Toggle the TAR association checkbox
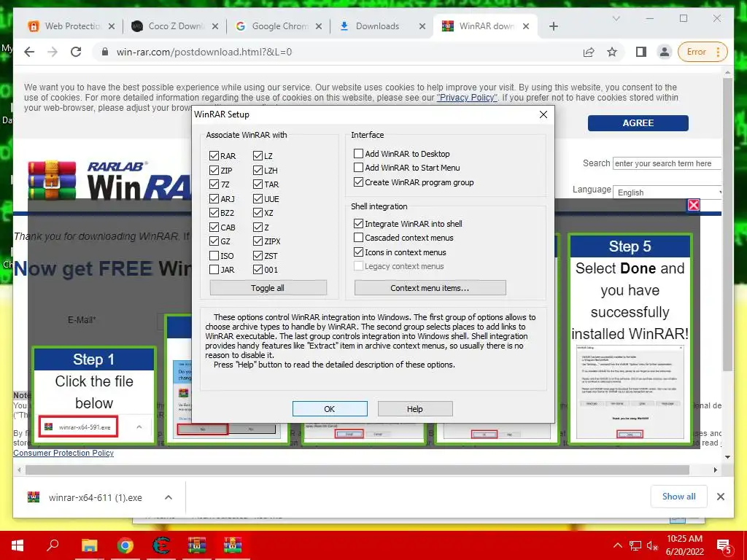Screen dimensions: 747x560 [258, 184]
